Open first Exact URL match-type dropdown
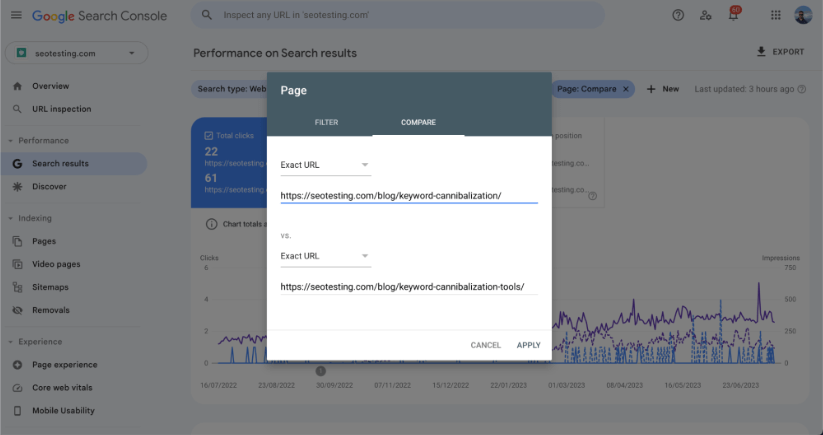Screen dimensions: 823x435 click(x=325, y=165)
